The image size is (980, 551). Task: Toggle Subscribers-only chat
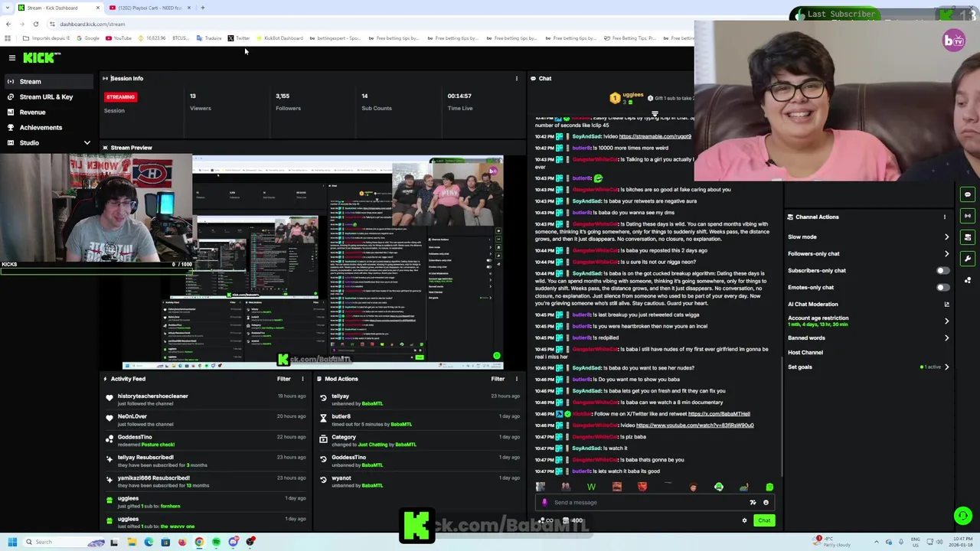(x=942, y=270)
